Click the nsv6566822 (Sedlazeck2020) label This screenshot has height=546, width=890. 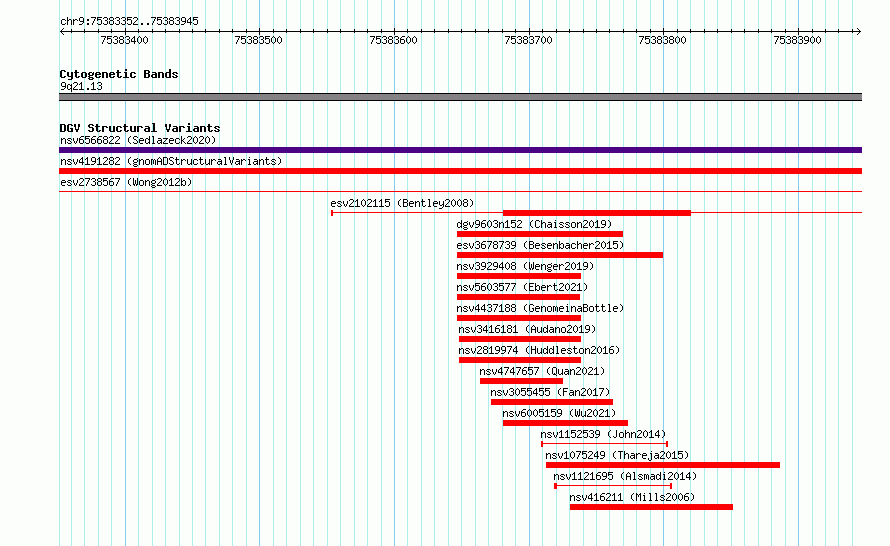point(138,140)
